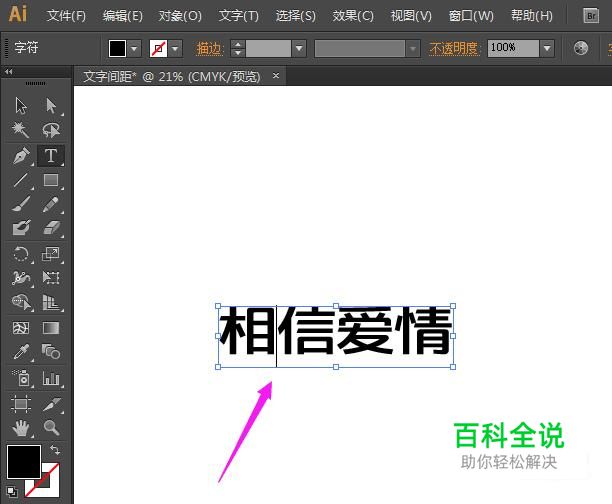Select the Free Transform tool
The height and width of the screenshot is (504, 612).
point(51,278)
